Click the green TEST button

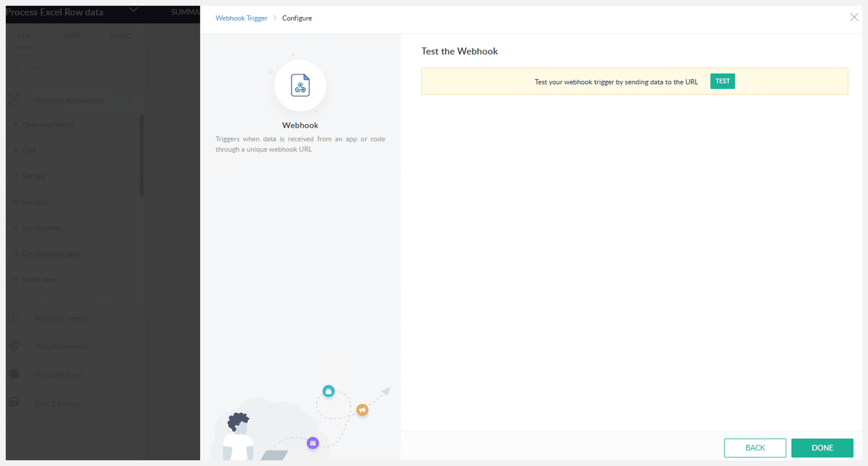[x=722, y=81]
